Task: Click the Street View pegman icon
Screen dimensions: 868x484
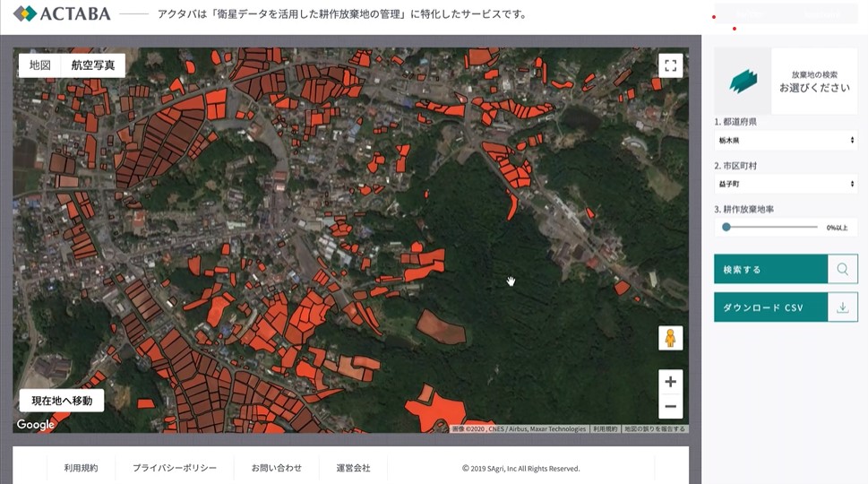Action: click(670, 338)
